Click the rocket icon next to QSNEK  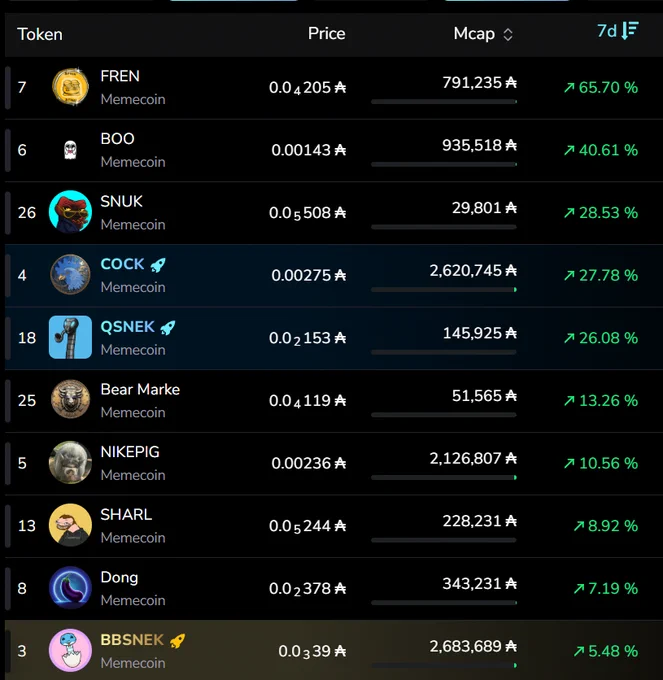point(168,327)
